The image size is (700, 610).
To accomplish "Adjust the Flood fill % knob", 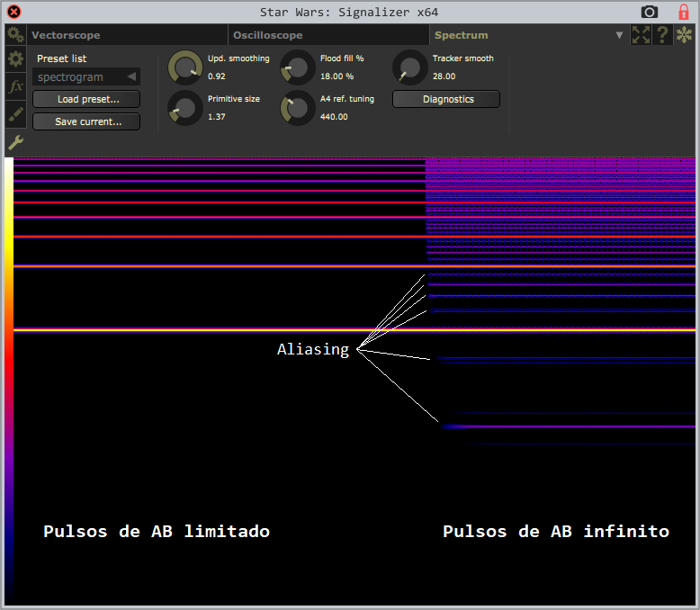I will (x=297, y=67).
